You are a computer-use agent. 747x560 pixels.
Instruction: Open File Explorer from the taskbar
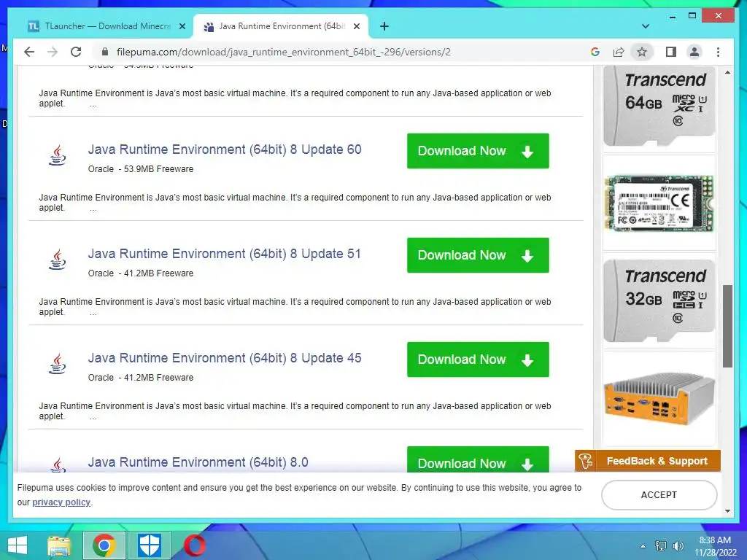click(59, 545)
